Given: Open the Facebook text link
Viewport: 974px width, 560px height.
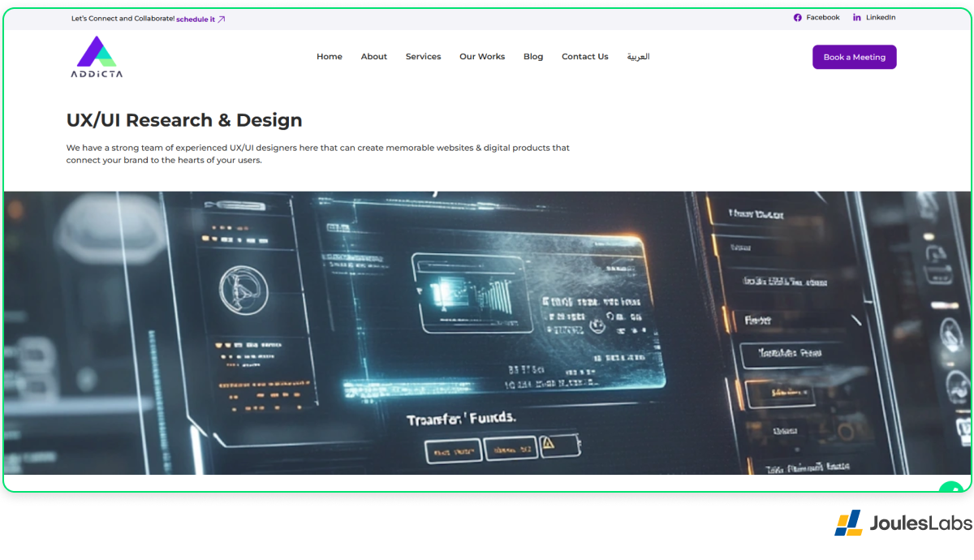Looking at the screenshot, I should click(823, 18).
